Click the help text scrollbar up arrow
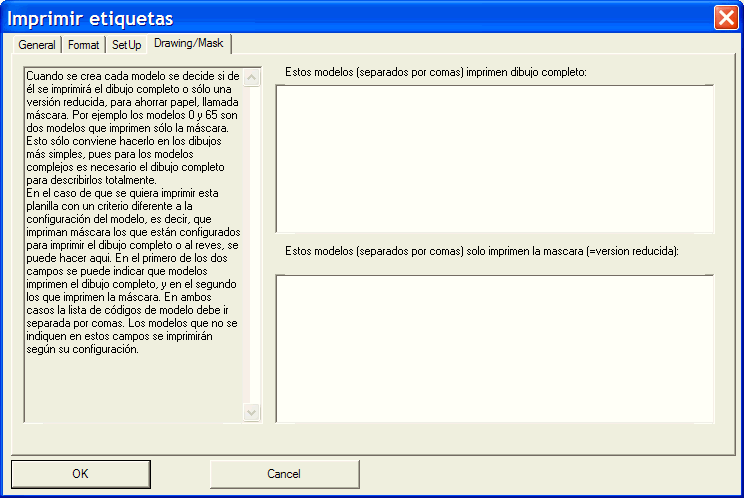 [252, 76]
